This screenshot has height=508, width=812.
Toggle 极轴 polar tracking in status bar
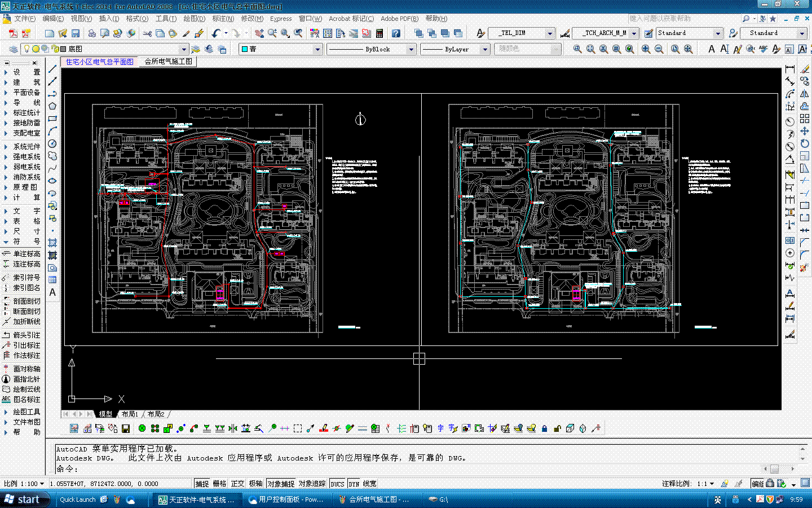pyautogui.click(x=256, y=484)
